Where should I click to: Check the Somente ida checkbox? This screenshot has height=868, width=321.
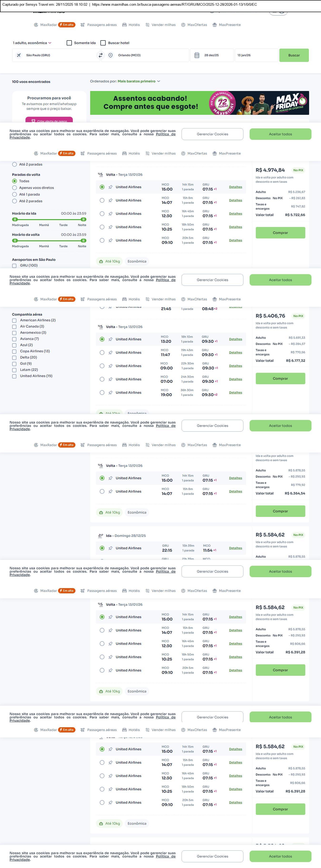click(69, 43)
